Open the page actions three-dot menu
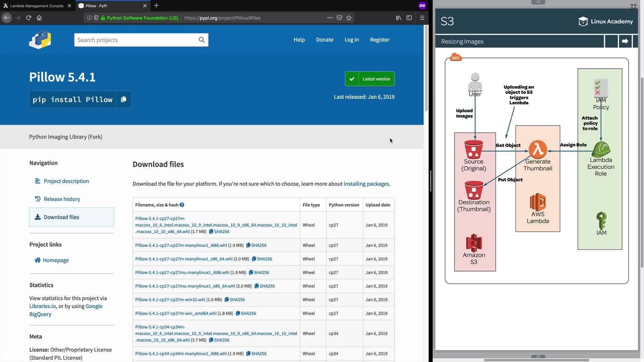Image resolution: width=644 pixels, height=362 pixels. point(330,18)
